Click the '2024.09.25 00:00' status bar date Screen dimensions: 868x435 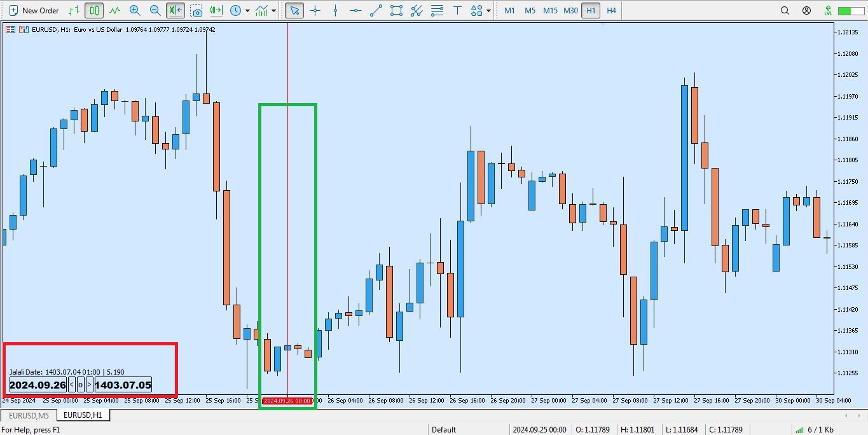pos(539,429)
